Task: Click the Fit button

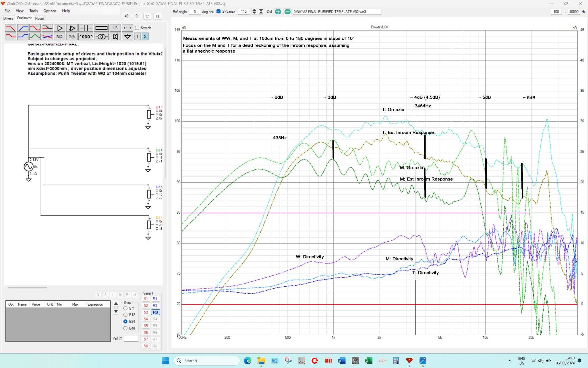Action: pos(157,16)
